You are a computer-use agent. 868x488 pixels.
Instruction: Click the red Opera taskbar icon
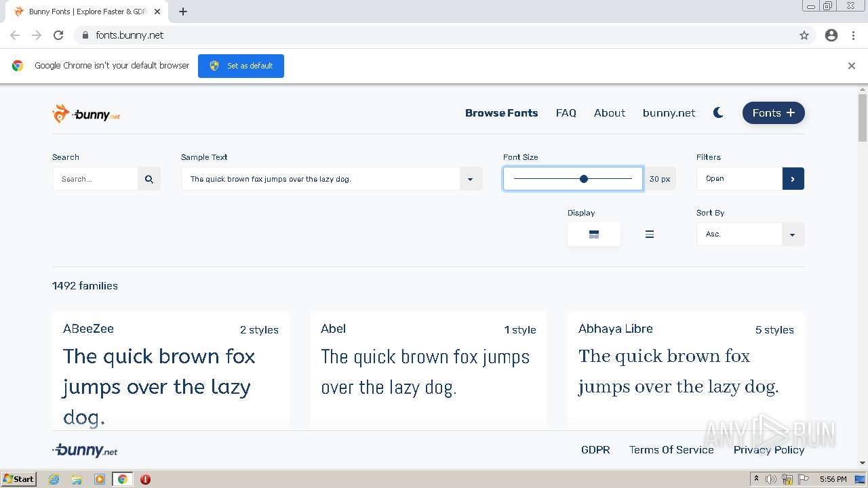[145, 479]
